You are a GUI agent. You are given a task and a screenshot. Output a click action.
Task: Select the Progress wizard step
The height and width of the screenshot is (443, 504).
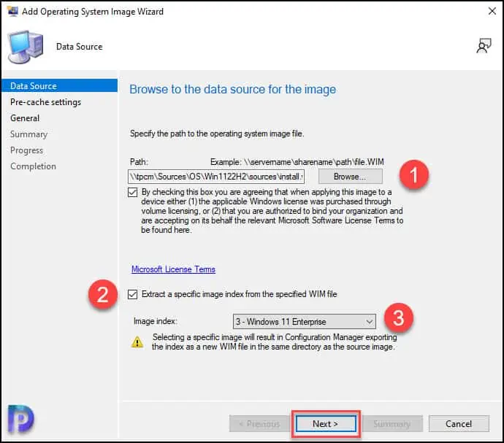[26, 150]
